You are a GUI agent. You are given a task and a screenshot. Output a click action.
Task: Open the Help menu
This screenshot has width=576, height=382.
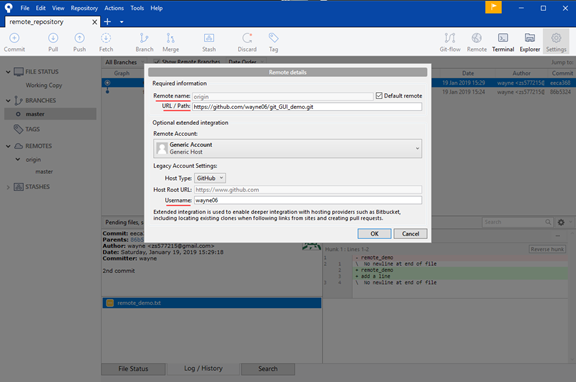156,8
